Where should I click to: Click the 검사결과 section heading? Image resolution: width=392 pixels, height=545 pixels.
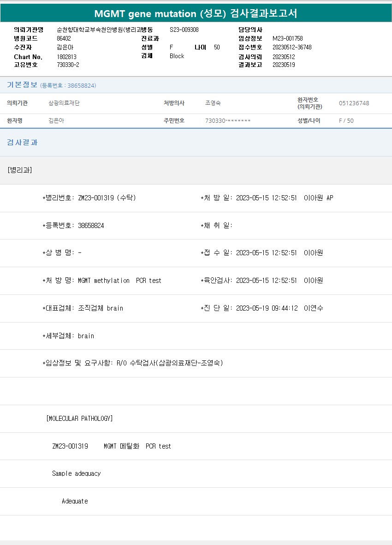(x=22, y=143)
